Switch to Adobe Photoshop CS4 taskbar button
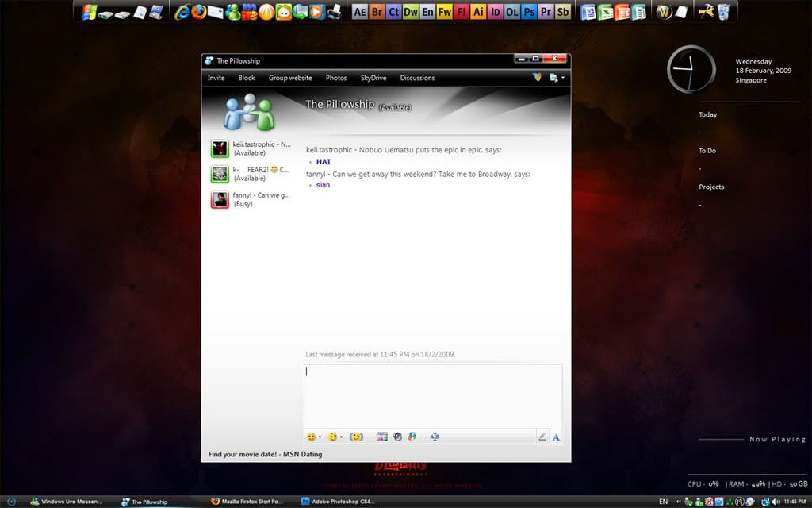This screenshot has height=508, width=812. tap(338, 502)
